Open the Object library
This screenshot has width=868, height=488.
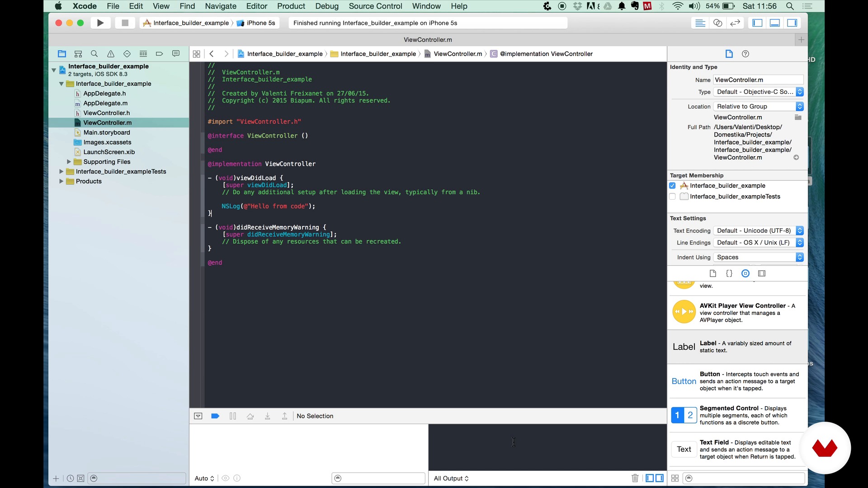coord(745,273)
